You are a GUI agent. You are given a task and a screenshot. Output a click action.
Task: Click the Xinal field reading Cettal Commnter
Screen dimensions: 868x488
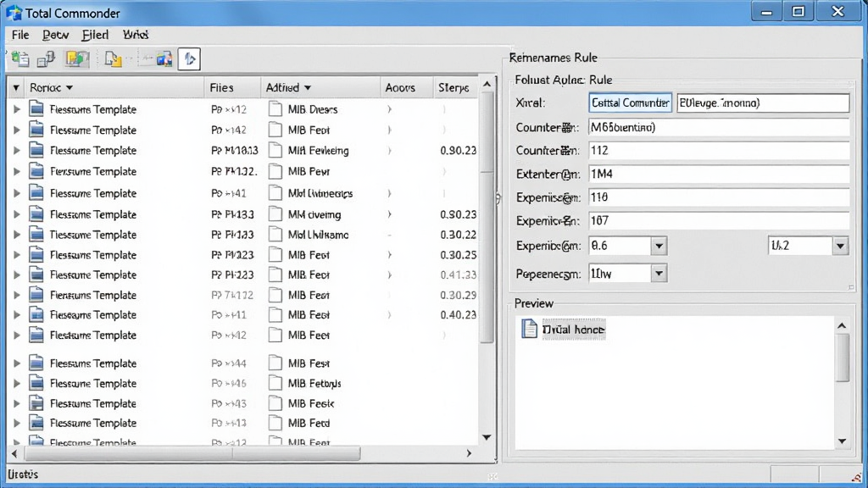pyautogui.click(x=630, y=103)
